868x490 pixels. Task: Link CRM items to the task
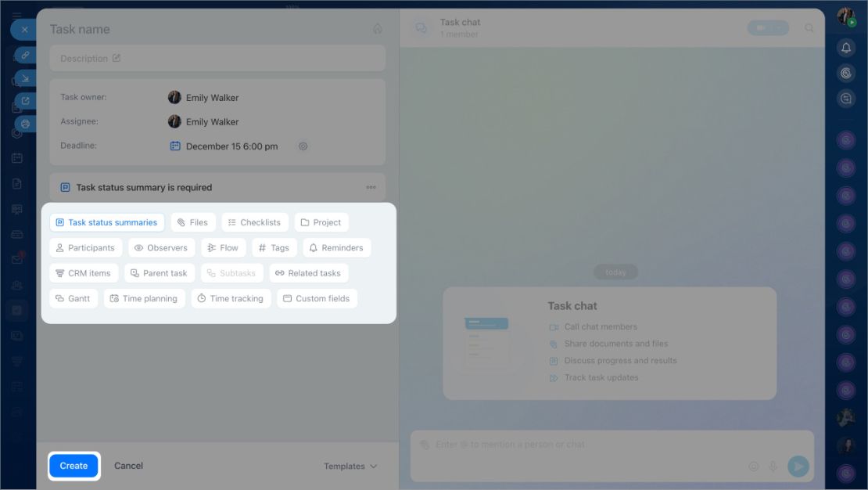tap(84, 273)
